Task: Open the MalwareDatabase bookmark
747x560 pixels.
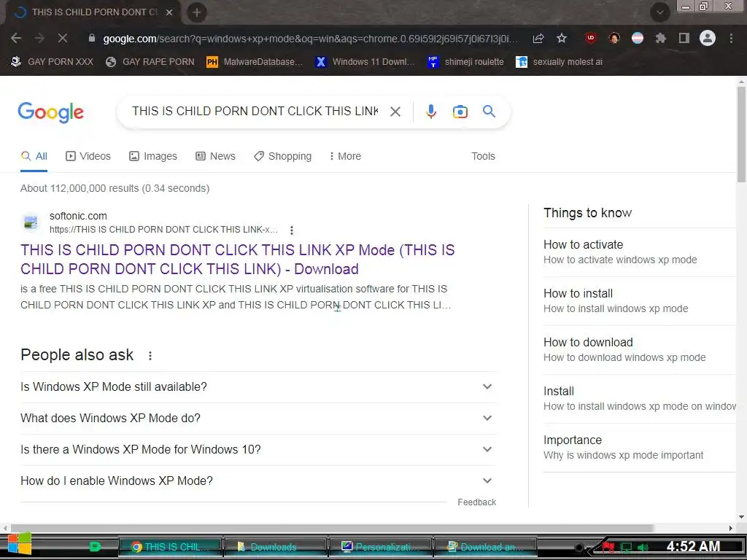Action: [x=255, y=62]
